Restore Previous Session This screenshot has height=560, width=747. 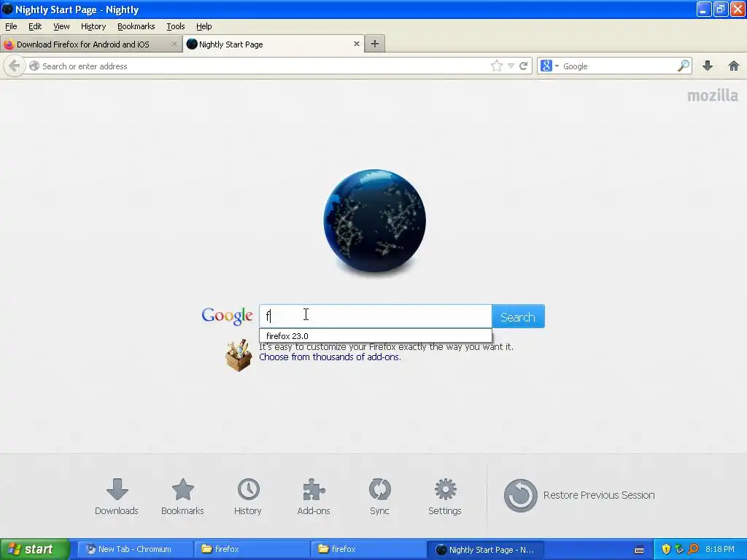[579, 495]
